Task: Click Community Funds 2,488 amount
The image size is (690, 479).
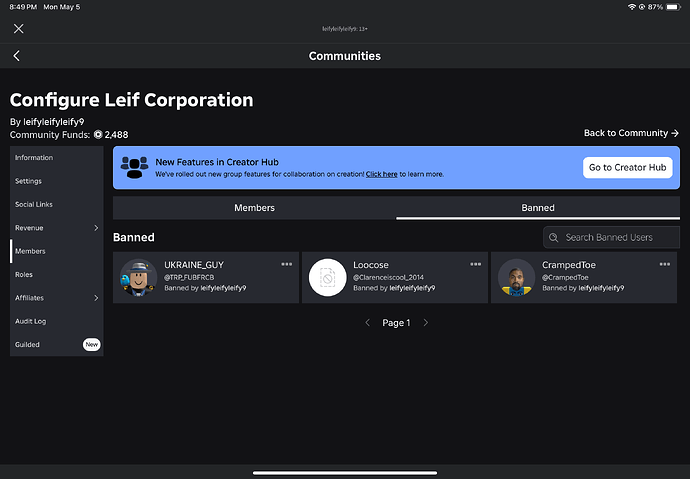Action: pos(116,135)
